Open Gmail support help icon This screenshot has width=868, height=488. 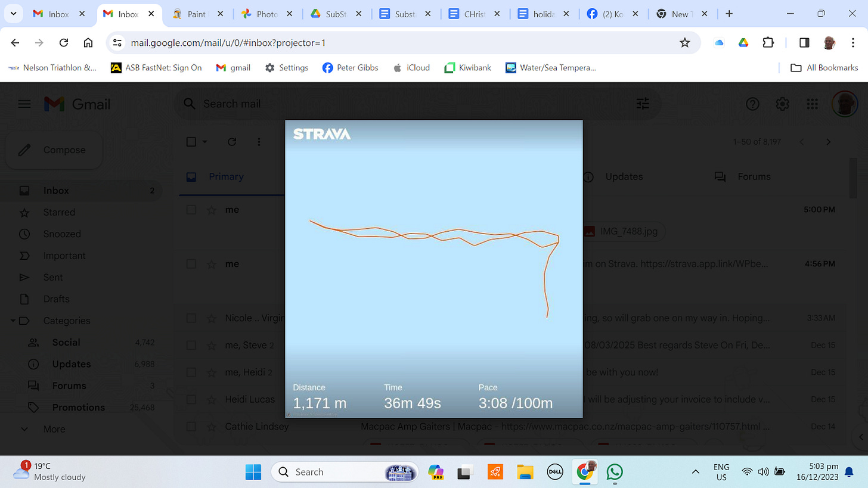(752, 104)
